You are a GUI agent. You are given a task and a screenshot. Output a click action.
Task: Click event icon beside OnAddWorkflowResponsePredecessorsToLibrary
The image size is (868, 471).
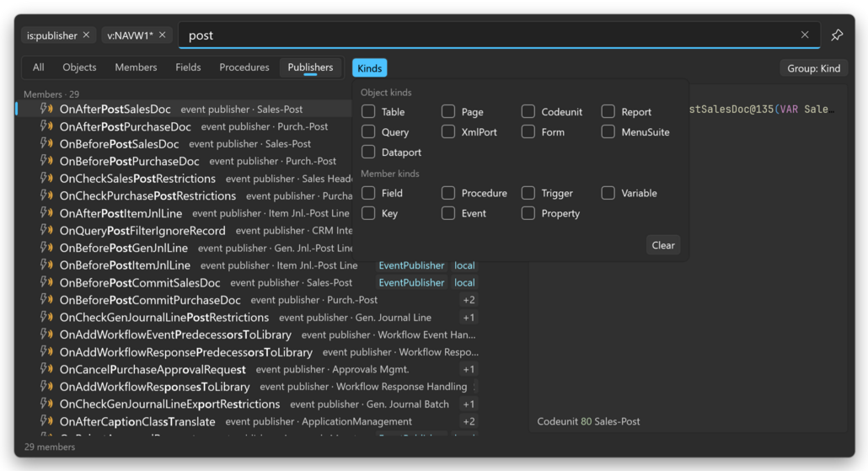click(x=46, y=351)
